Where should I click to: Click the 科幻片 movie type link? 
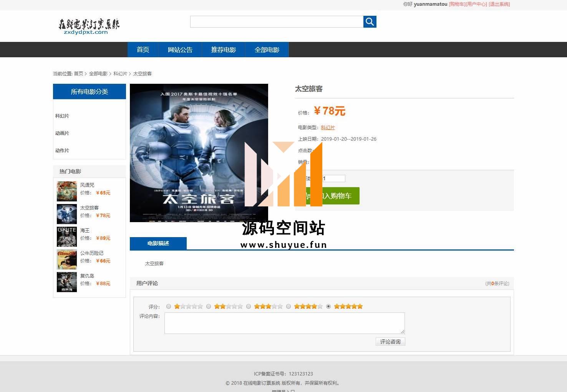click(328, 128)
